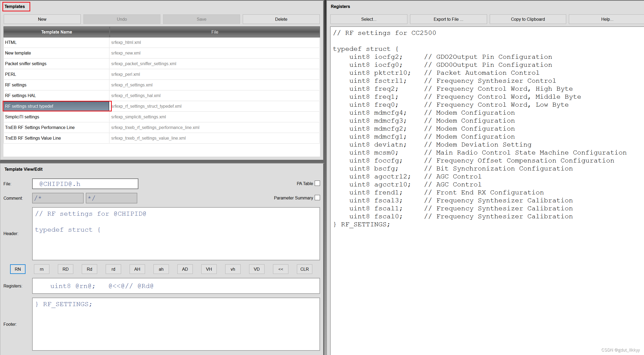The width and height of the screenshot is (644, 355).
Task: Insert the AD tag
Action: tap(185, 269)
